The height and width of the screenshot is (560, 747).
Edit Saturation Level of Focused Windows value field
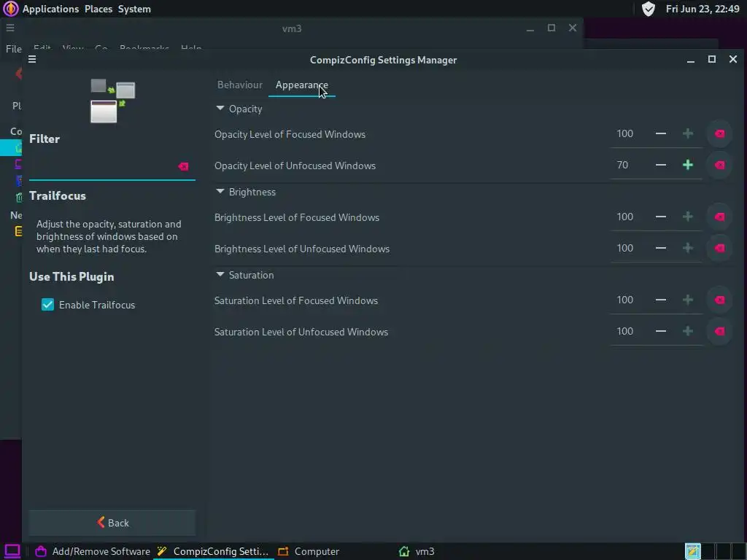coord(629,300)
